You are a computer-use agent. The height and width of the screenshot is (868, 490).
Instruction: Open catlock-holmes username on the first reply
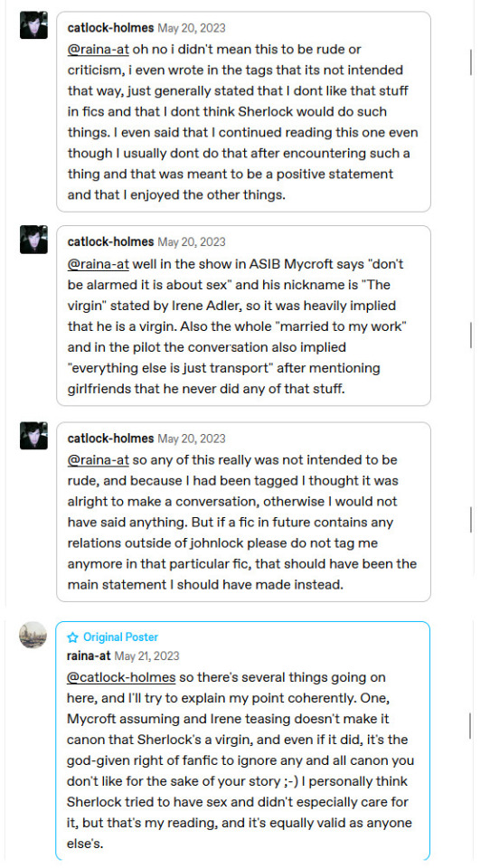click(x=110, y=28)
